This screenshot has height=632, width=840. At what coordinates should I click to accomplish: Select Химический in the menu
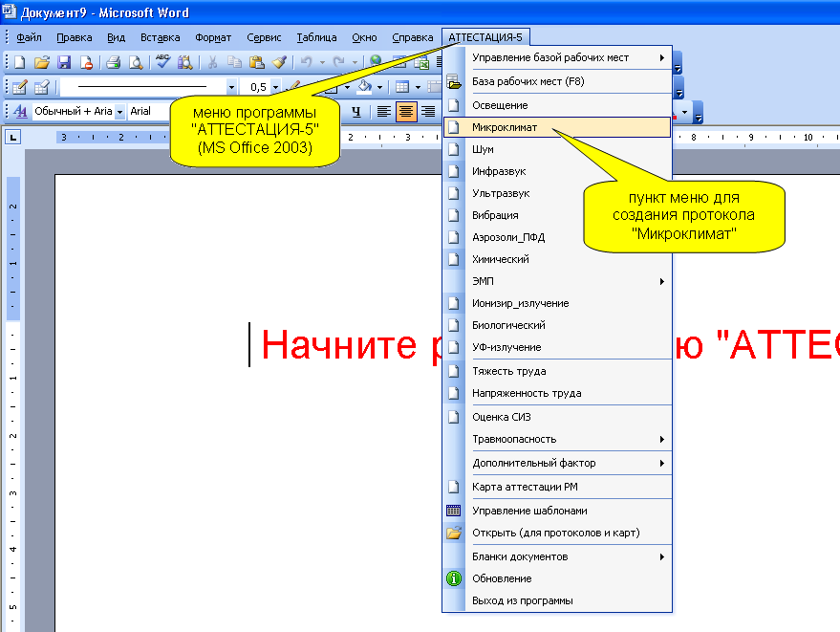click(x=556, y=259)
